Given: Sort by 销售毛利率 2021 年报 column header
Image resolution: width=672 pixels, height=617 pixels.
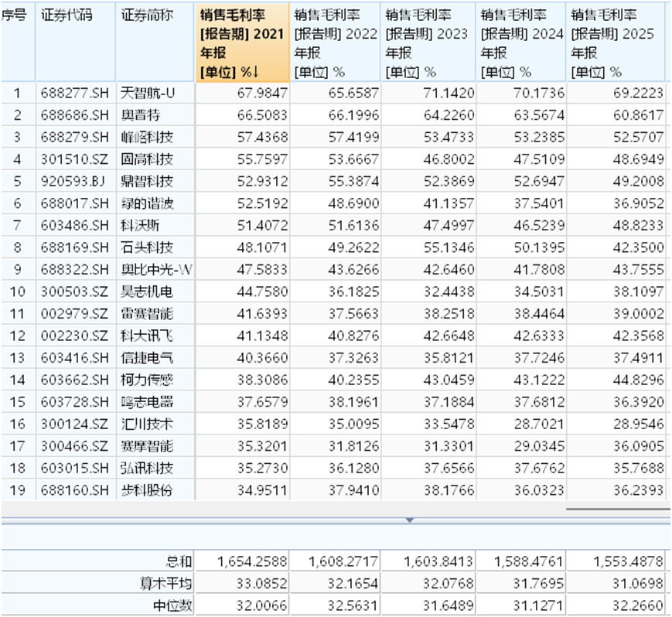Looking at the screenshot, I should pos(242,43).
